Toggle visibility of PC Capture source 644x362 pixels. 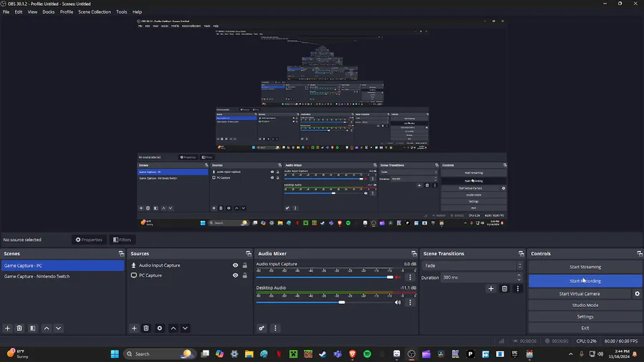[235, 275]
